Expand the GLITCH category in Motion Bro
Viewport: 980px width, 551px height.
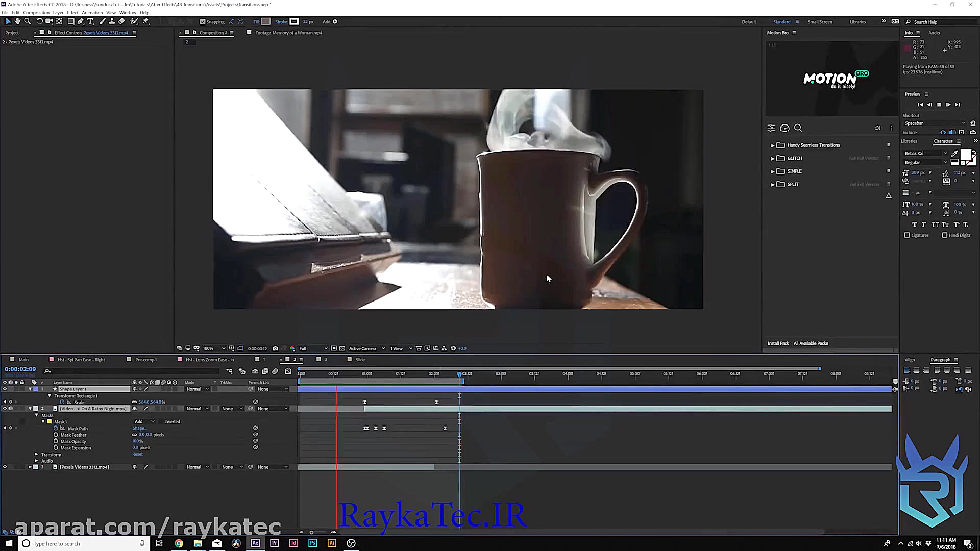click(773, 158)
